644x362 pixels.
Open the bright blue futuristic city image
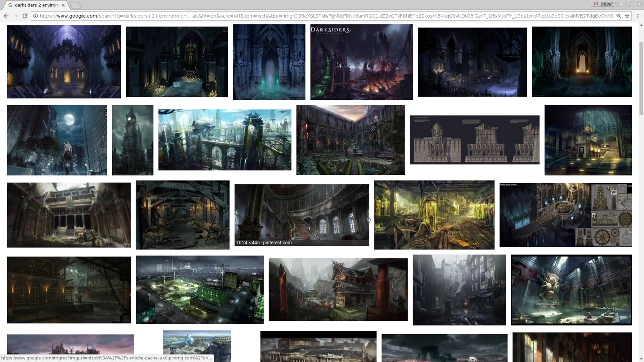pos(225,140)
